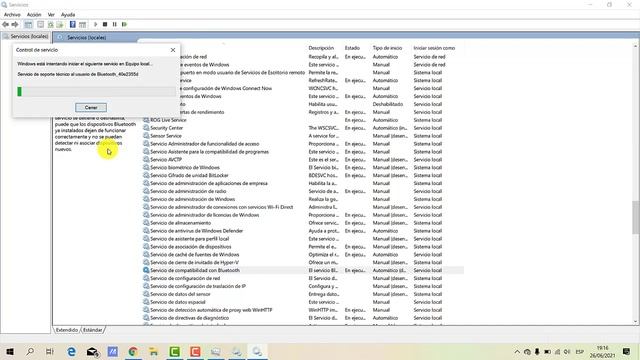Screen dimensions: 640x360
Task: Click the vertical scrollbar thumb of the list
Action: pos(636,218)
